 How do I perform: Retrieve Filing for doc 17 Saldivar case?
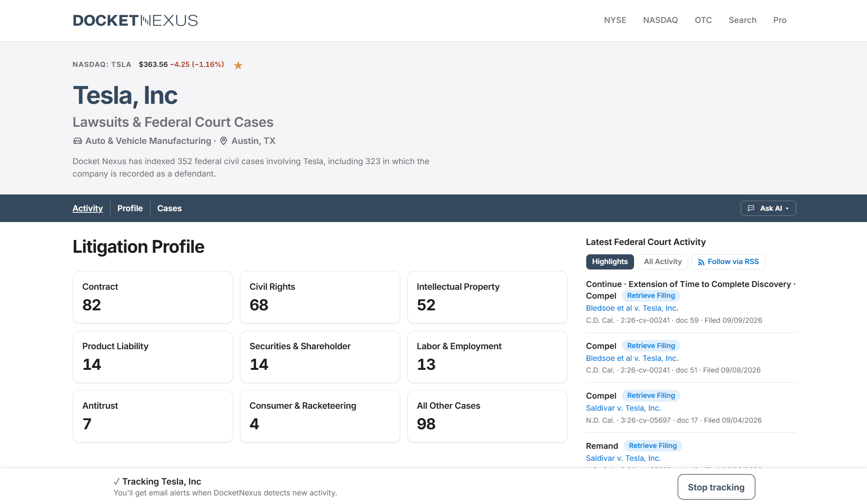coord(651,395)
